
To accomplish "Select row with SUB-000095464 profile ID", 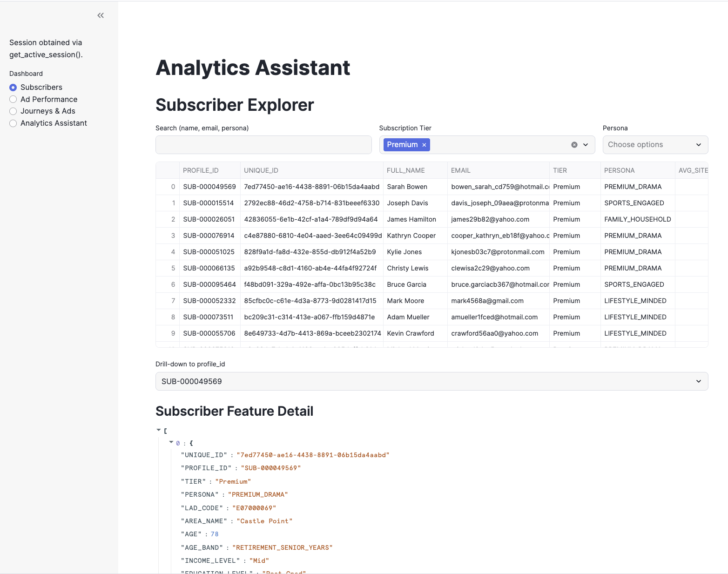I will pos(209,284).
